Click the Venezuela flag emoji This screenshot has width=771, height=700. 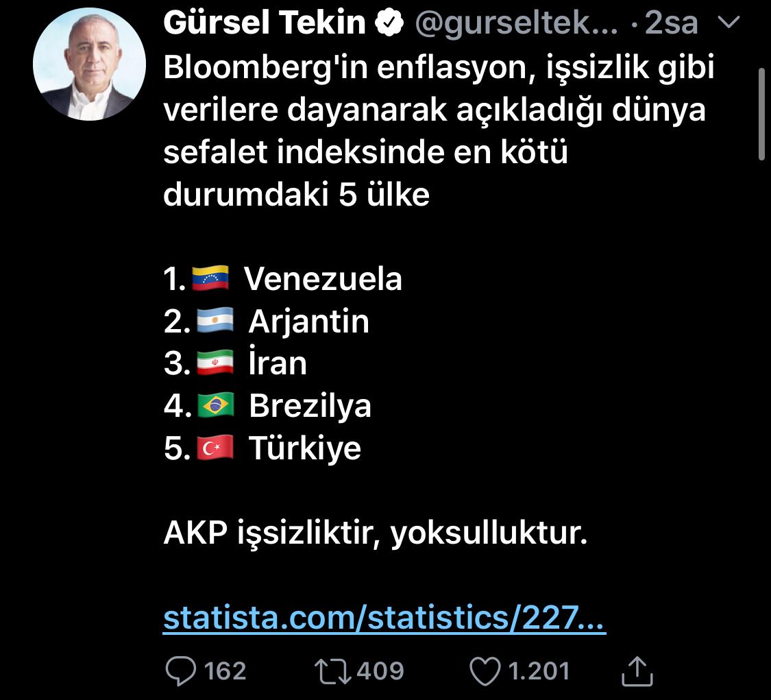click(x=210, y=278)
